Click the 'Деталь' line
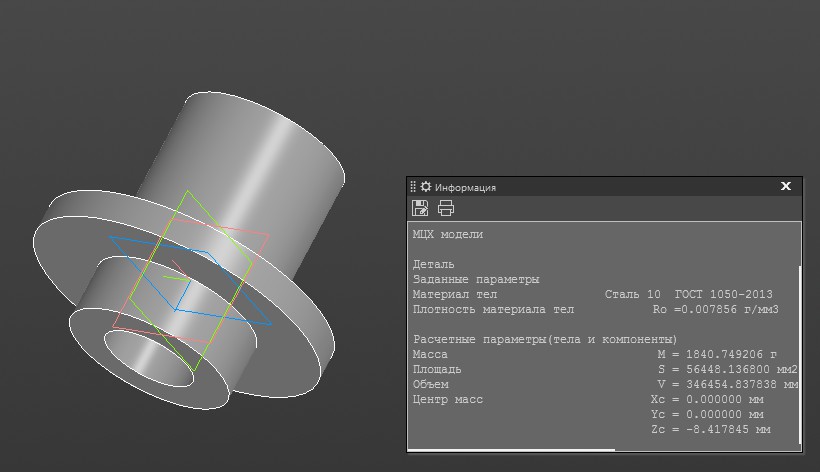This screenshot has width=820, height=472. pos(434,264)
